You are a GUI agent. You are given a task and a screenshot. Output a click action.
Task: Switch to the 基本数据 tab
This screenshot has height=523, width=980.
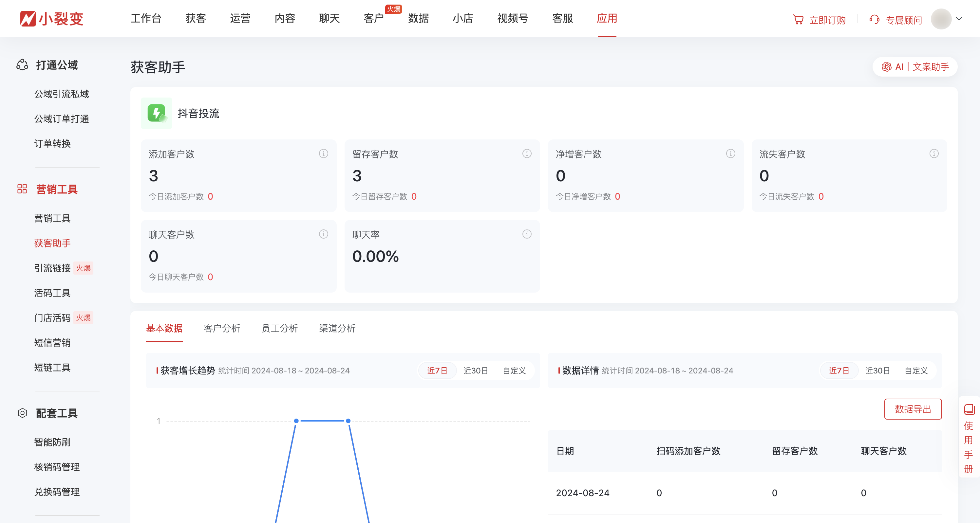pyautogui.click(x=164, y=328)
